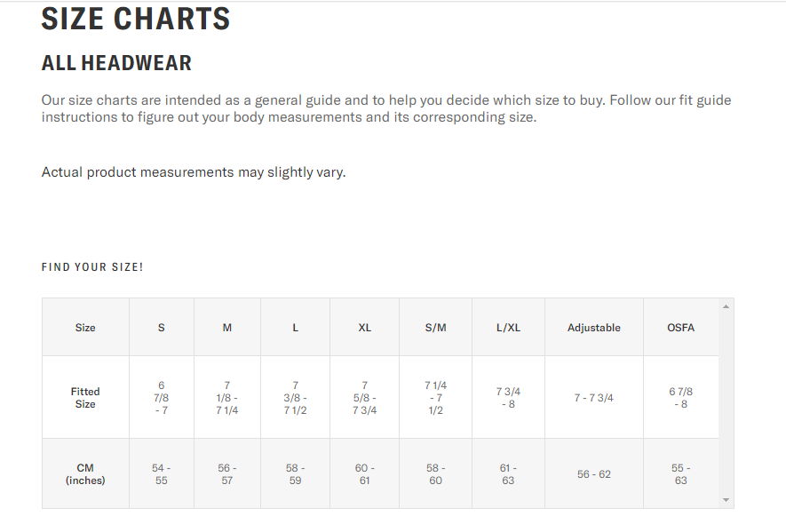The image size is (786, 532).
Task: Click the S/M size column header
Action: tap(436, 328)
